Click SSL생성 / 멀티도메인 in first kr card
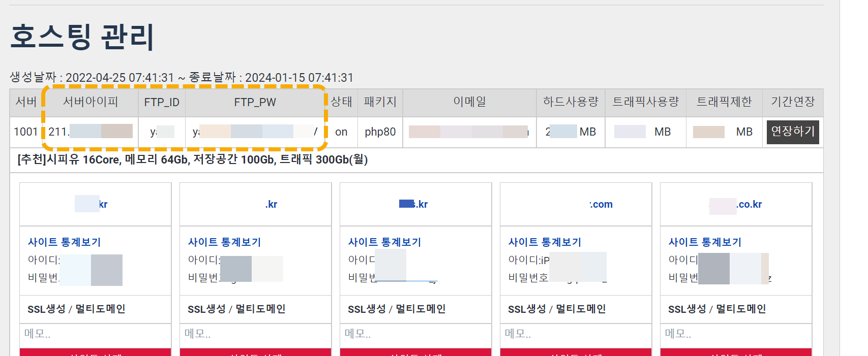This screenshot has width=868, height=356. 76,309
